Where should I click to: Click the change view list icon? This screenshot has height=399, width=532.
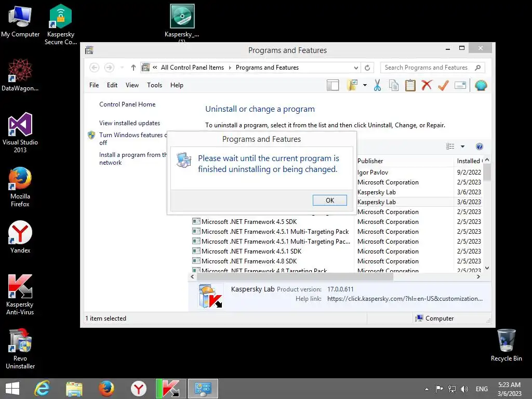(450, 147)
